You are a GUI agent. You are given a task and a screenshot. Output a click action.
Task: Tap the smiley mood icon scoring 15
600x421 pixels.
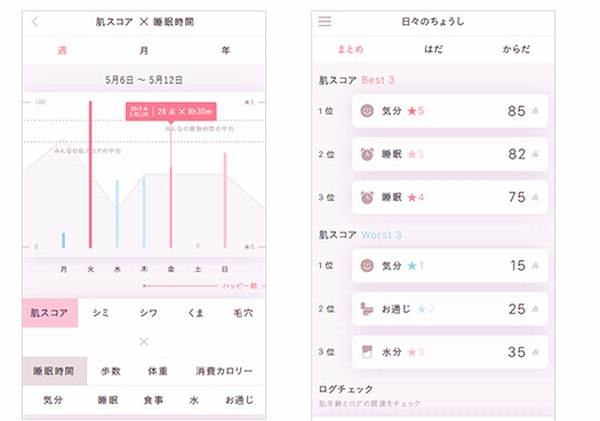[366, 266]
